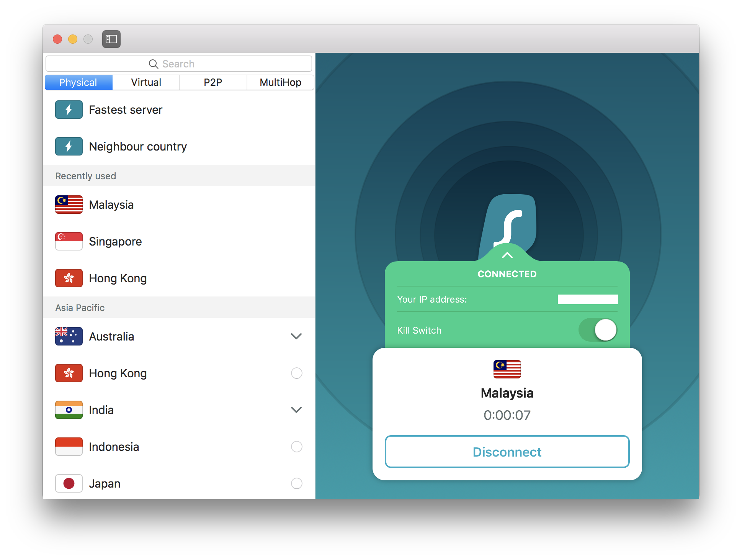Click the Singapore flag icon
742x560 pixels.
click(69, 241)
